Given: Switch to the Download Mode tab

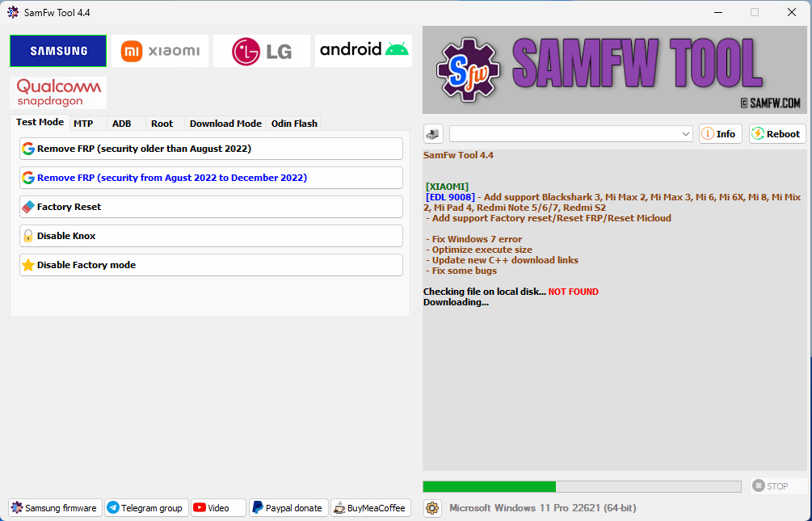Looking at the screenshot, I should tap(225, 123).
